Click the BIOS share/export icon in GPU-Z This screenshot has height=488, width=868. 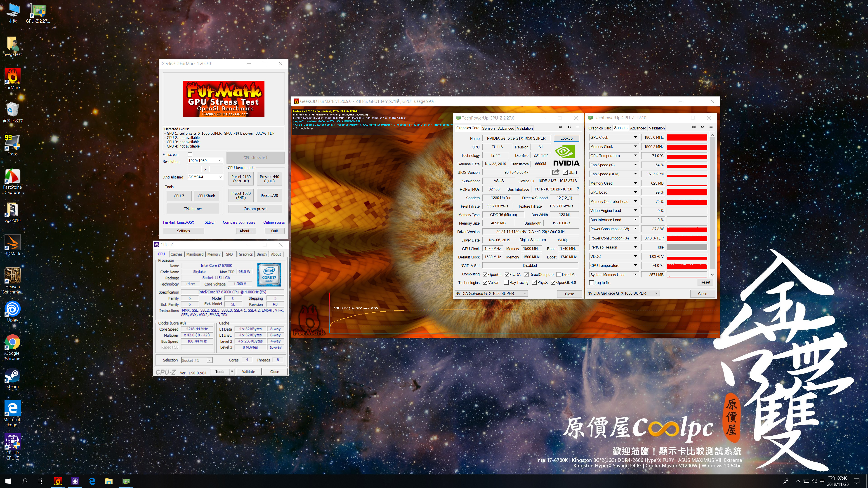pyautogui.click(x=556, y=172)
